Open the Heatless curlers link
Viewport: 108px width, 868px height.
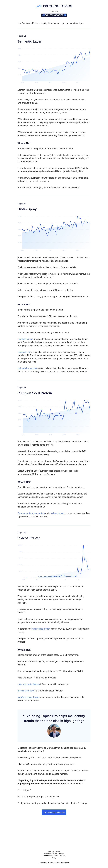pyautogui.click(x=25, y=339)
